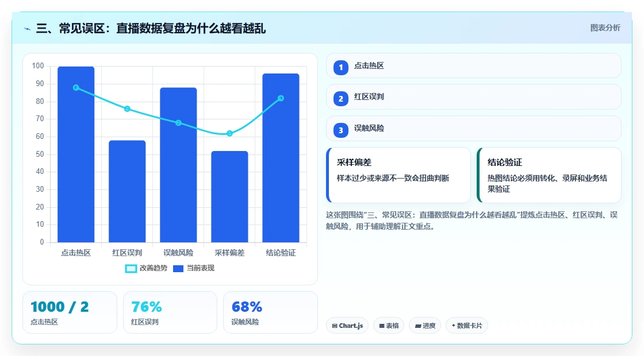Click the bar icon in 进度 tag

click(x=417, y=326)
